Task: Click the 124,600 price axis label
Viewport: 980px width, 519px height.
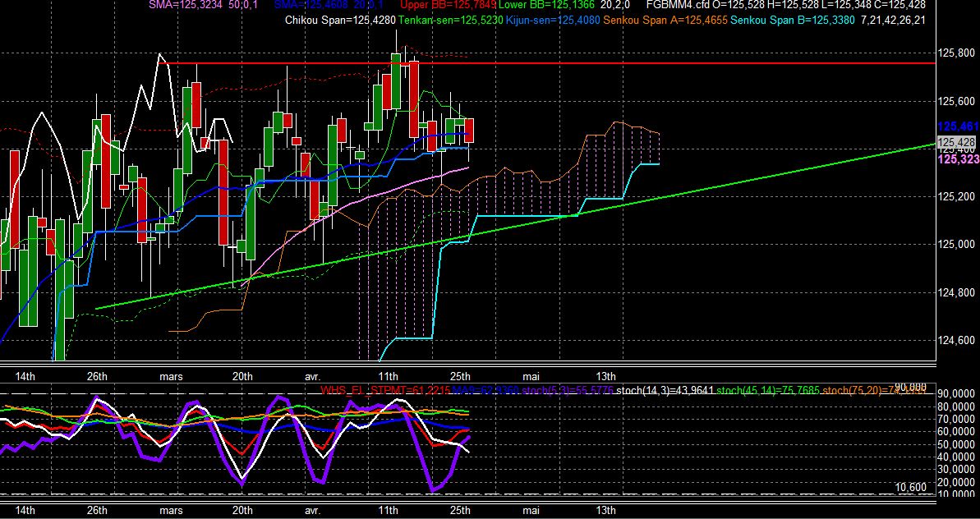Action: (x=958, y=340)
